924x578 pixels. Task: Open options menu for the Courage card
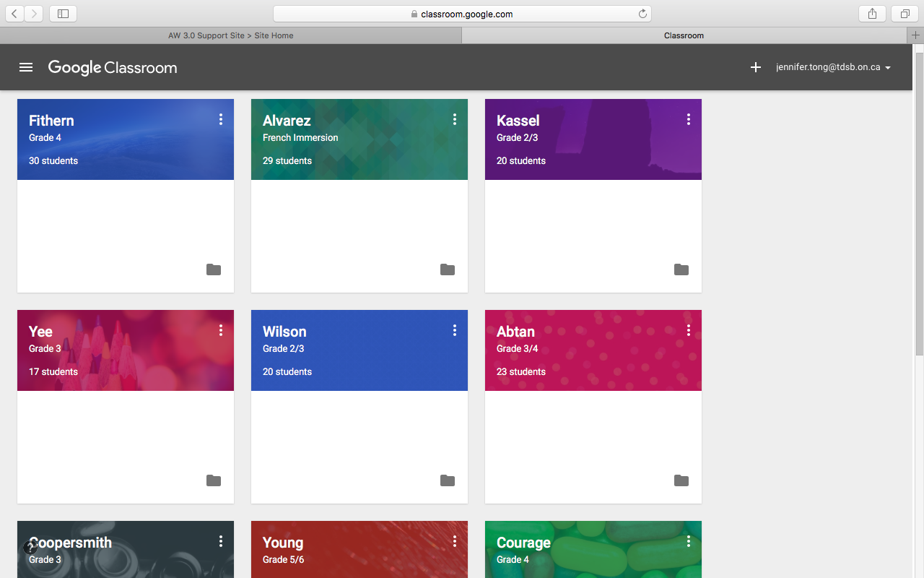689,541
